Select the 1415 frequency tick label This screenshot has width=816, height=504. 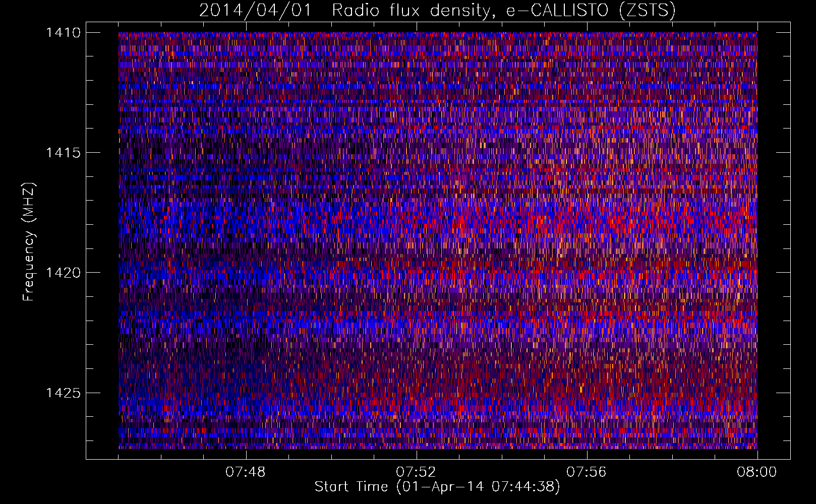point(63,153)
